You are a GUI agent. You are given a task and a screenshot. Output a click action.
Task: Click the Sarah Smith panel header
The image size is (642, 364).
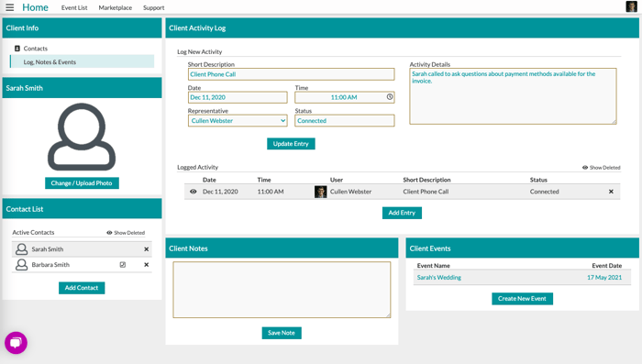pos(82,88)
